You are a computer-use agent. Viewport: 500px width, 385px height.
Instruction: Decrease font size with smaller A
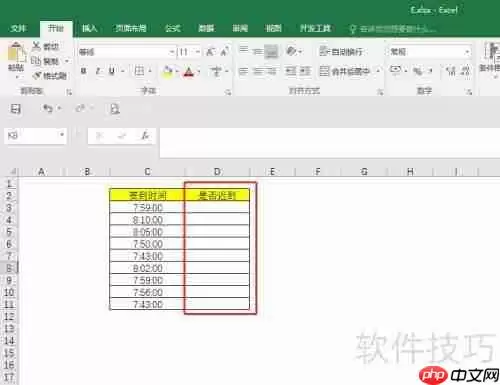(x=224, y=52)
